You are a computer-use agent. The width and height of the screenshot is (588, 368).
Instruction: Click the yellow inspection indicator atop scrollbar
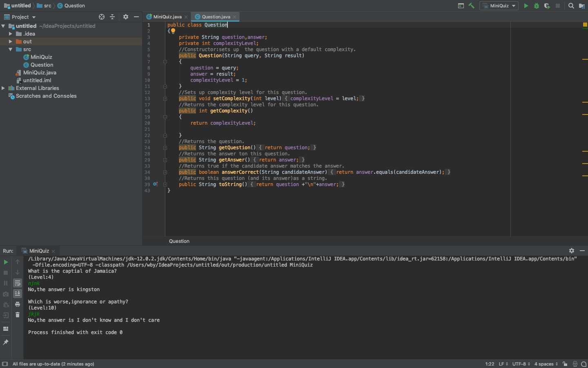[x=585, y=25]
